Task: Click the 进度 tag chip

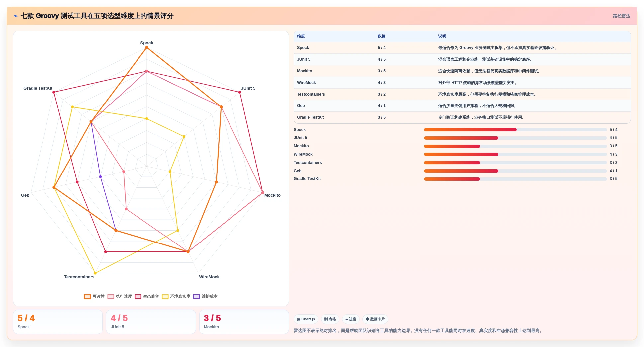Action: 351,319
